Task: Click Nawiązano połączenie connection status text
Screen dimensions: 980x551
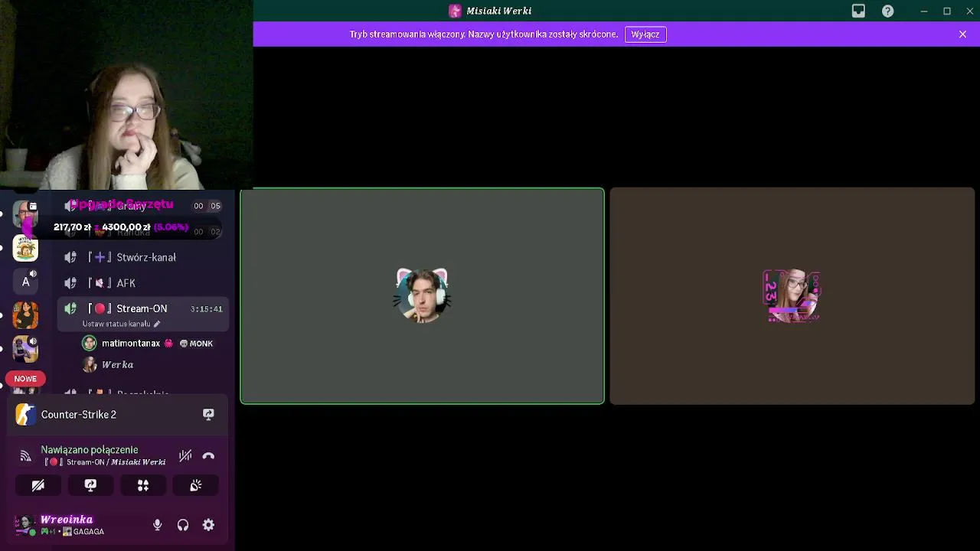Action: coord(90,450)
